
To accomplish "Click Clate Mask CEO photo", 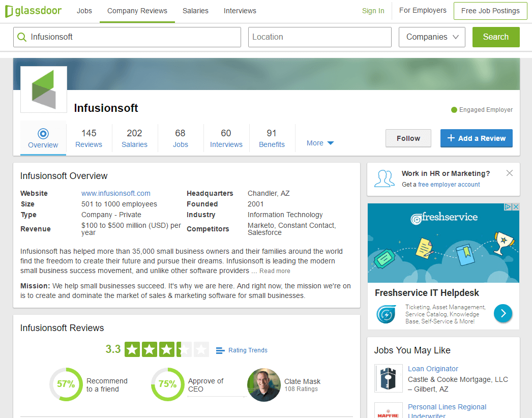I will click(264, 385).
